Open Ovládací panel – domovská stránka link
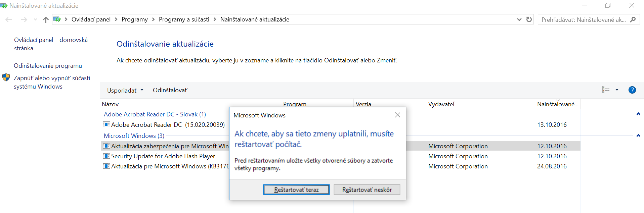The width and height of the screenshot is (644, 213). pos(51,44)
